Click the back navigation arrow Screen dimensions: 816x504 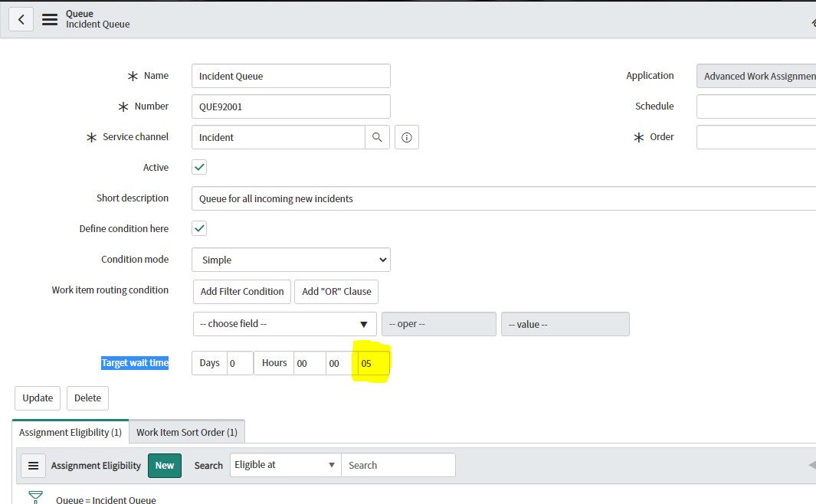coord(21,18)
